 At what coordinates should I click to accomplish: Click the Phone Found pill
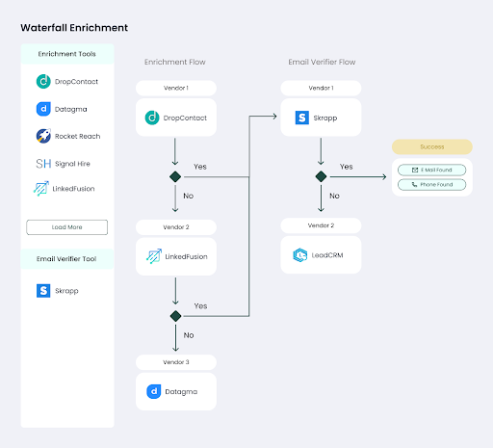point(432,184)
